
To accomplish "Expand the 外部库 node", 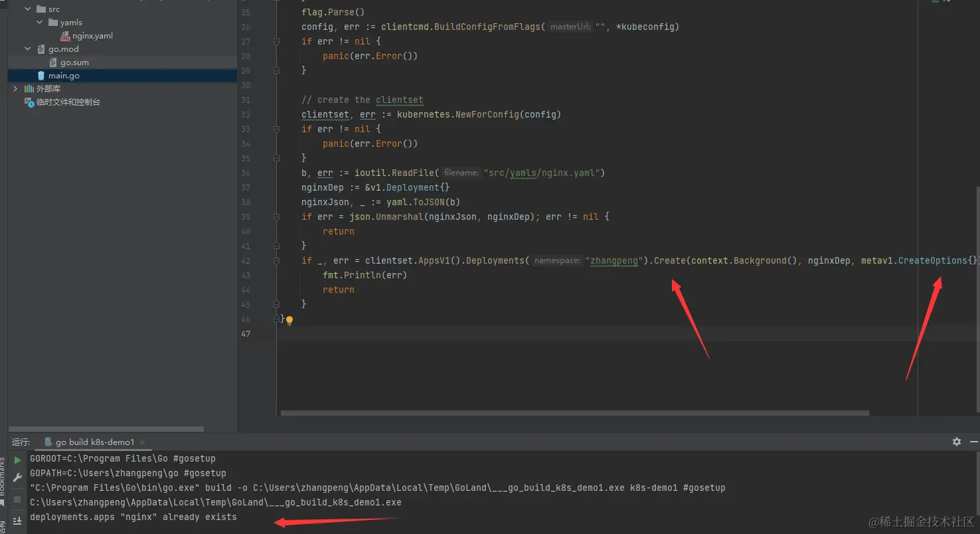I will [x=16, y=89].
